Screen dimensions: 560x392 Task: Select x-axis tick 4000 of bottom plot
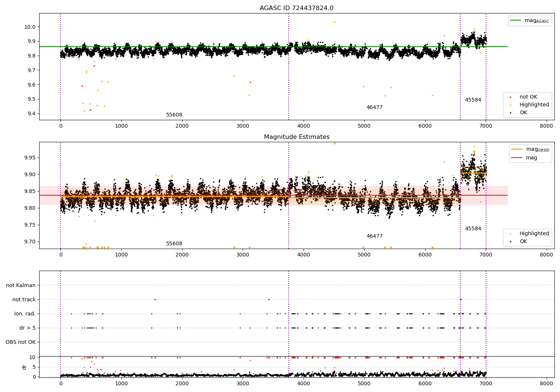(x=304, y=383)
